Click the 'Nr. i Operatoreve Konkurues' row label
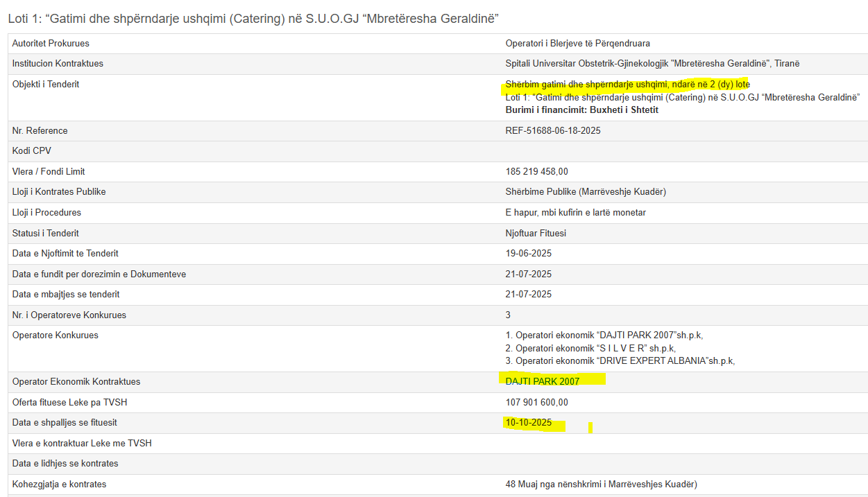The height and width of the screenshot is (497, 868). [69, 315]
